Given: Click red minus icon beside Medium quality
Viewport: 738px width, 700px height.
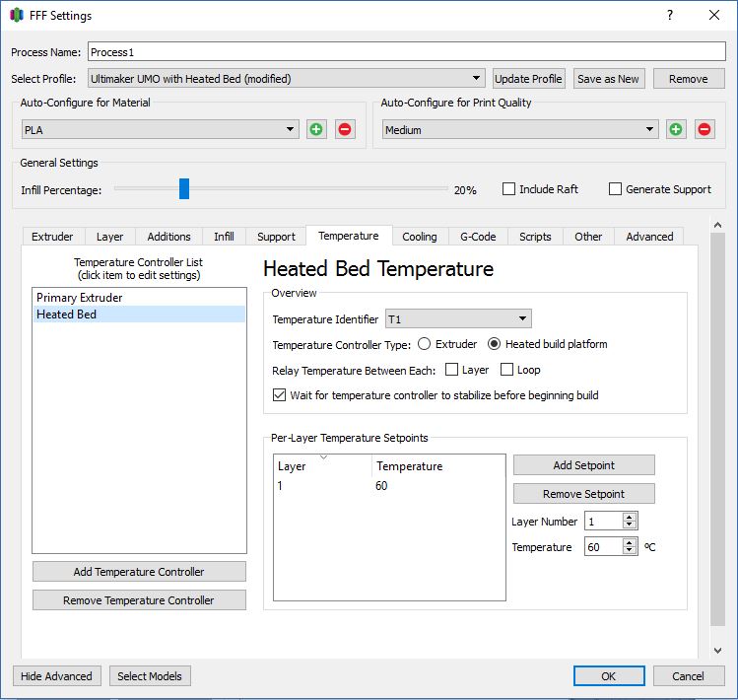Looking at the screenshot, I should tap(704, 129).
